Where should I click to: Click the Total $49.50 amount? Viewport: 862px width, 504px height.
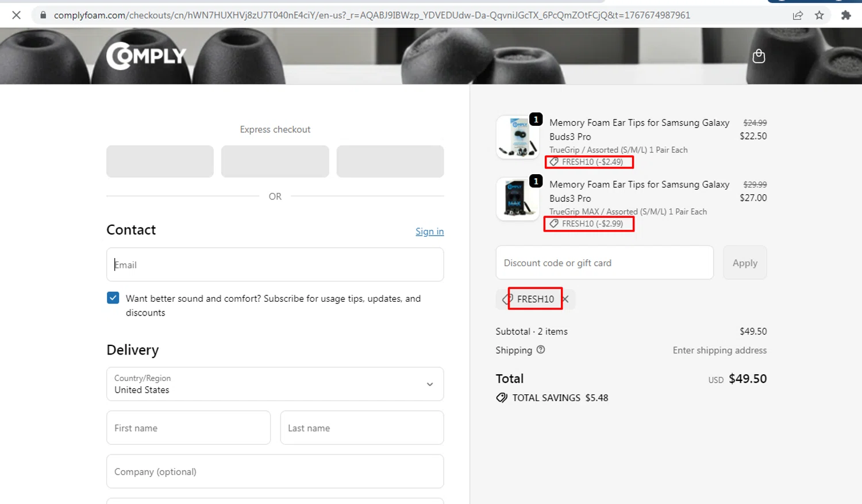[748, 379]
